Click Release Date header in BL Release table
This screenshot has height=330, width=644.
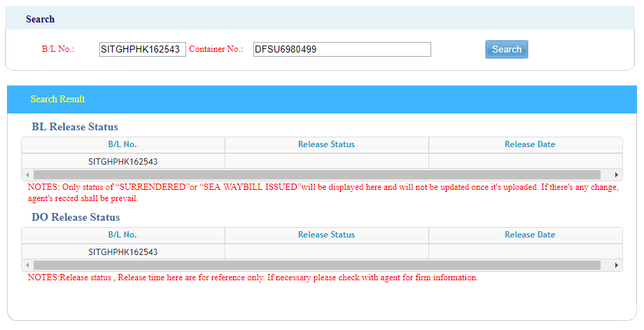click(x=529, y=144)
